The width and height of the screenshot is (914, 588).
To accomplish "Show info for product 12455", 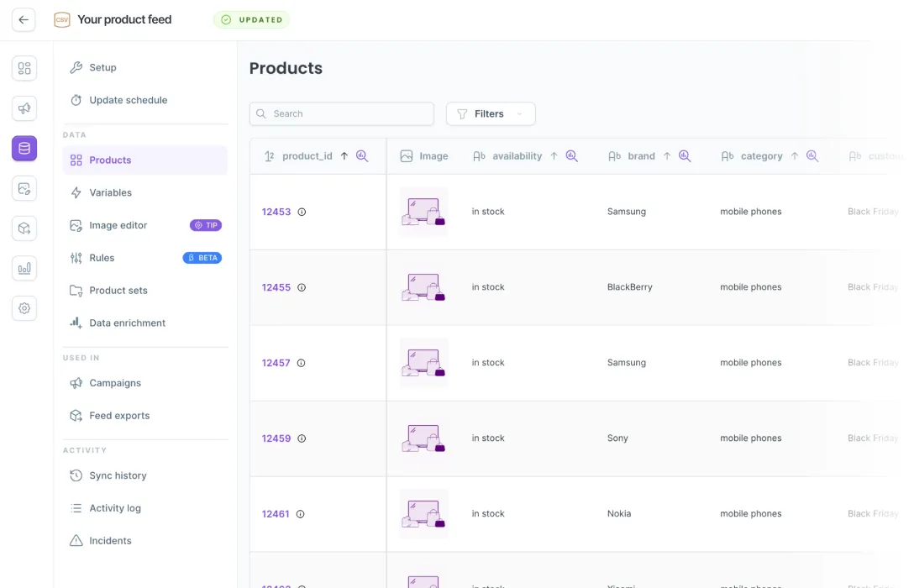I will tap(302, 287).
